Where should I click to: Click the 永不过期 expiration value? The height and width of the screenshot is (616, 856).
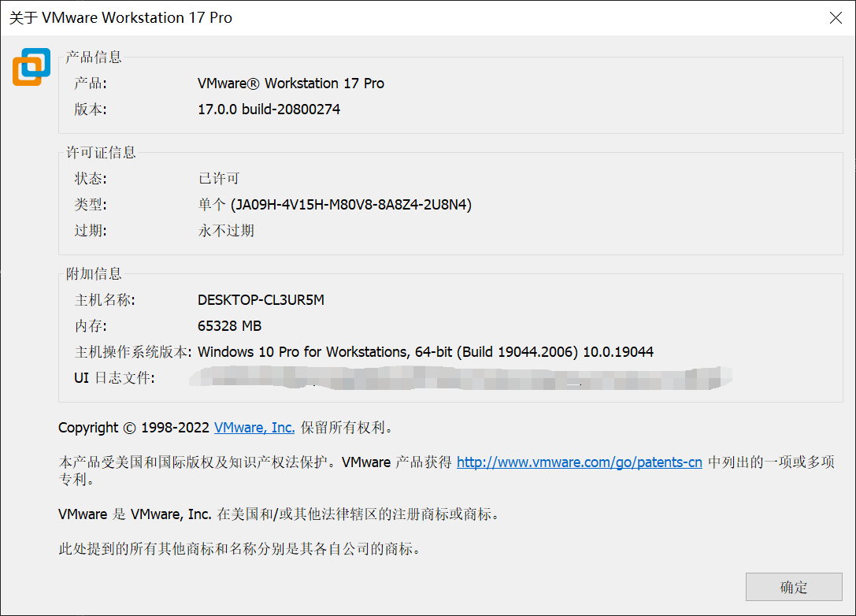point(224,230)
